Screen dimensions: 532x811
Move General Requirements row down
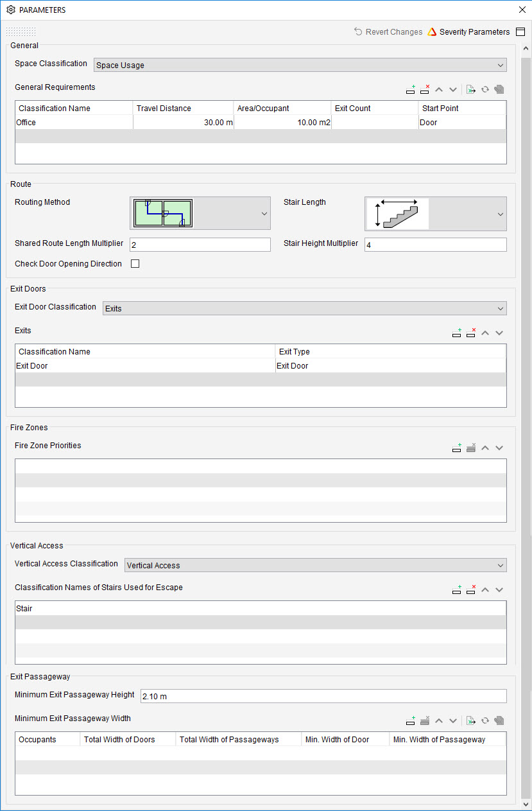tap(453, 90)
